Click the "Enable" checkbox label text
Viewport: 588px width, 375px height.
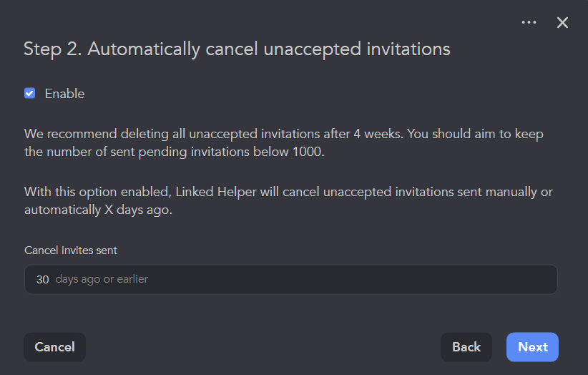click(64, 94)
